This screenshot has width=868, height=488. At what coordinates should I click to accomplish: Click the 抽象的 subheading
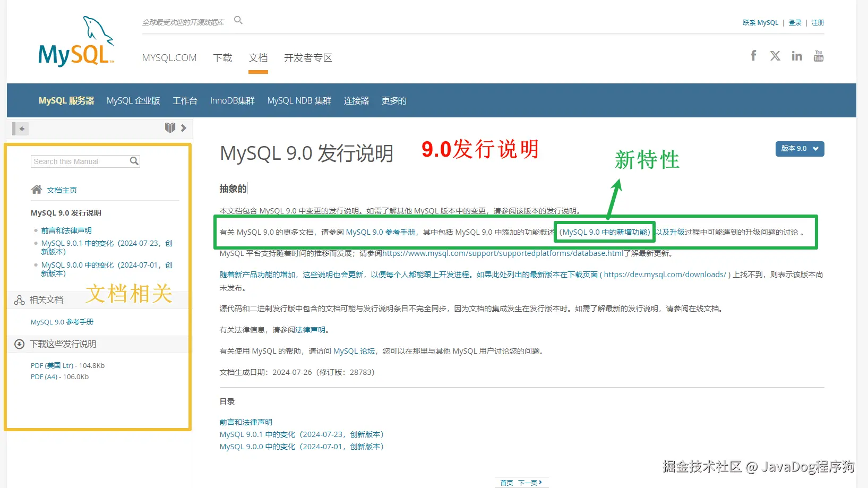(x=233, y=189)
